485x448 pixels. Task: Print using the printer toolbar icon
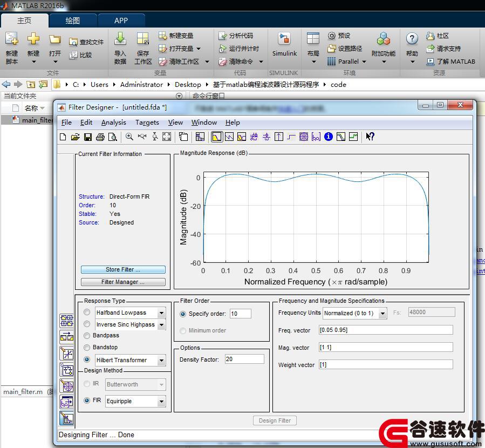100,137
